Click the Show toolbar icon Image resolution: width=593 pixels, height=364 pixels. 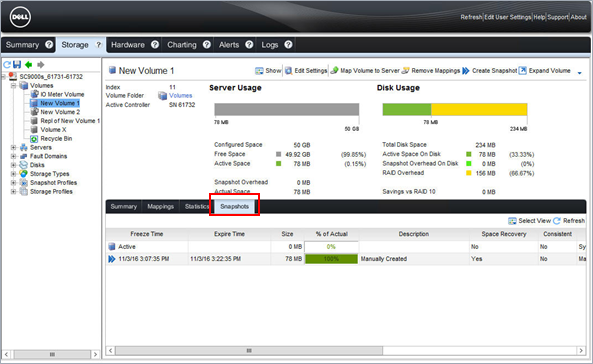[259, 71]
